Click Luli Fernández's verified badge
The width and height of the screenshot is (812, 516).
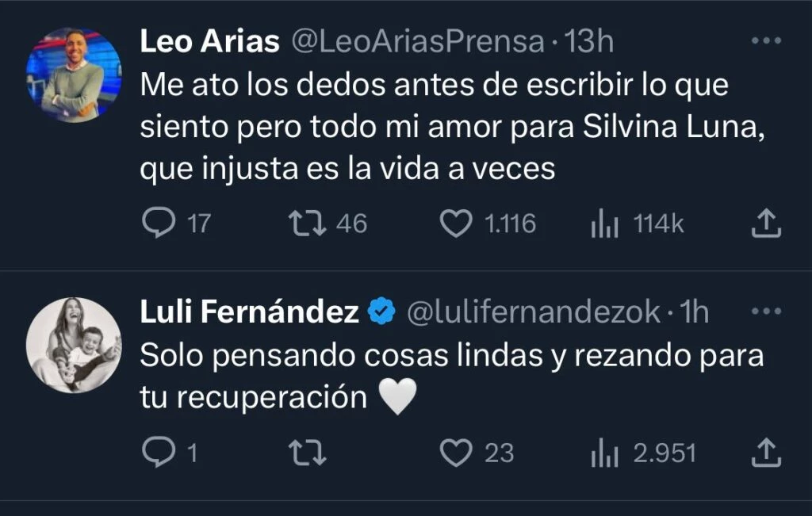click(x=384, y=312)
